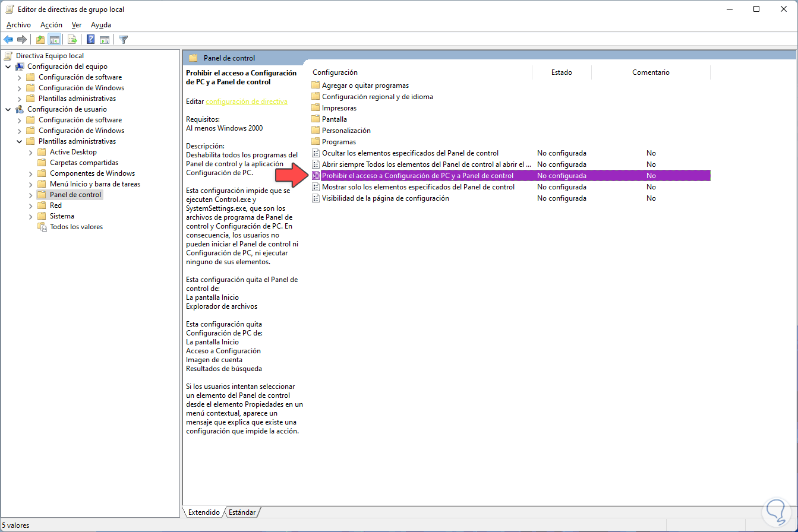Click the Filter funnel toolbar icon

(x=123, y=40)
